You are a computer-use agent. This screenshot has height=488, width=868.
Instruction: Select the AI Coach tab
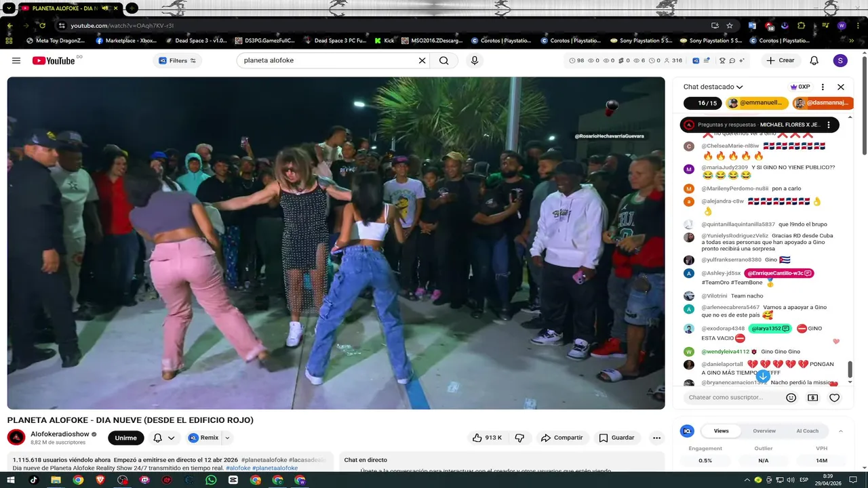[x=807, y=431]
